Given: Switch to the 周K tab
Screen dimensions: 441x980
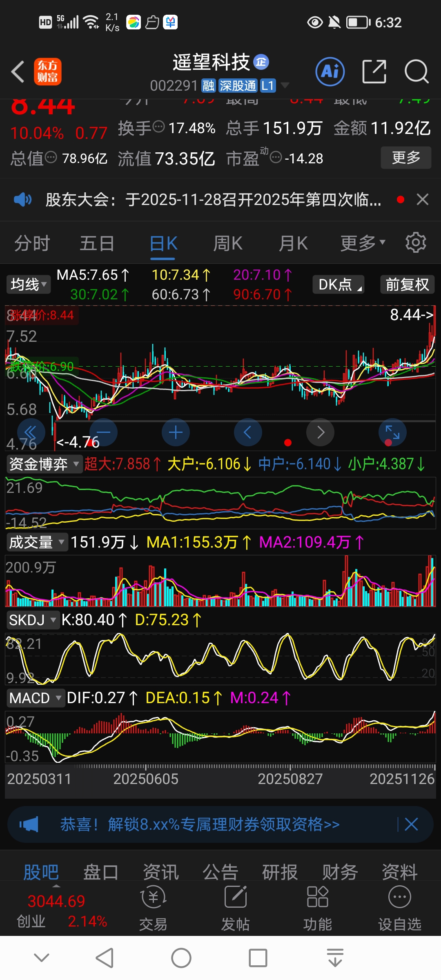Looking at the screenshot, I should coord(228,243).
